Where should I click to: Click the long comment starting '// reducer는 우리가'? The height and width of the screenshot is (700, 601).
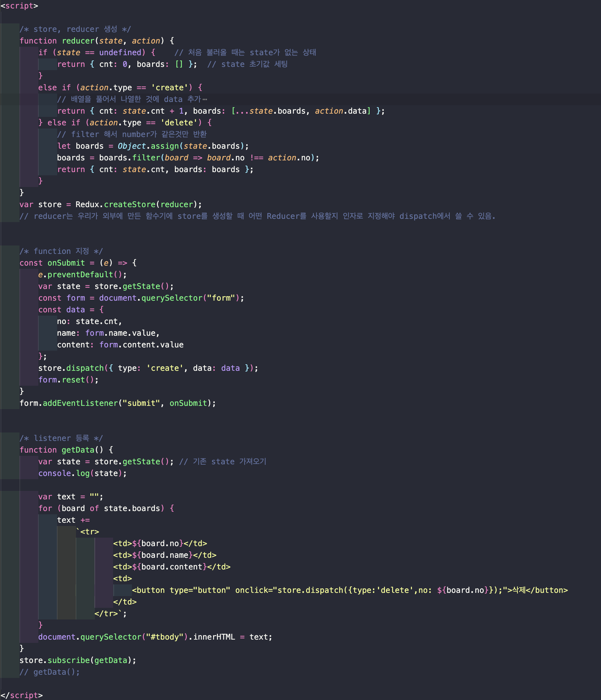click(x=258, y=216)
